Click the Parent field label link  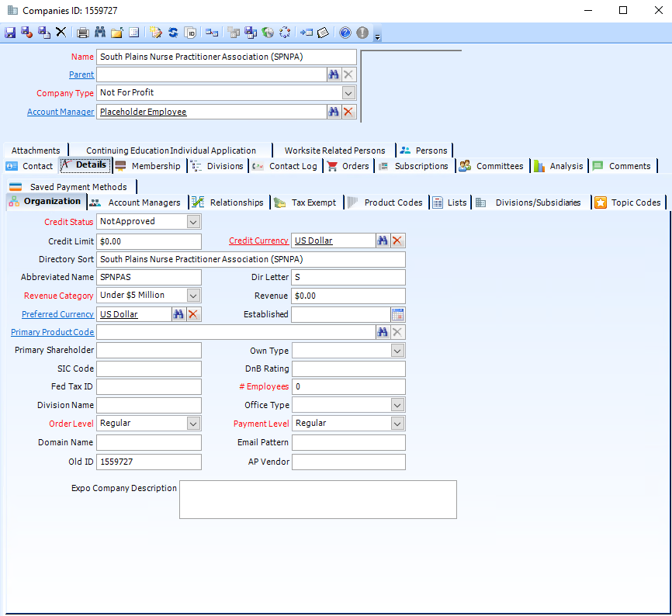[81, 74]
